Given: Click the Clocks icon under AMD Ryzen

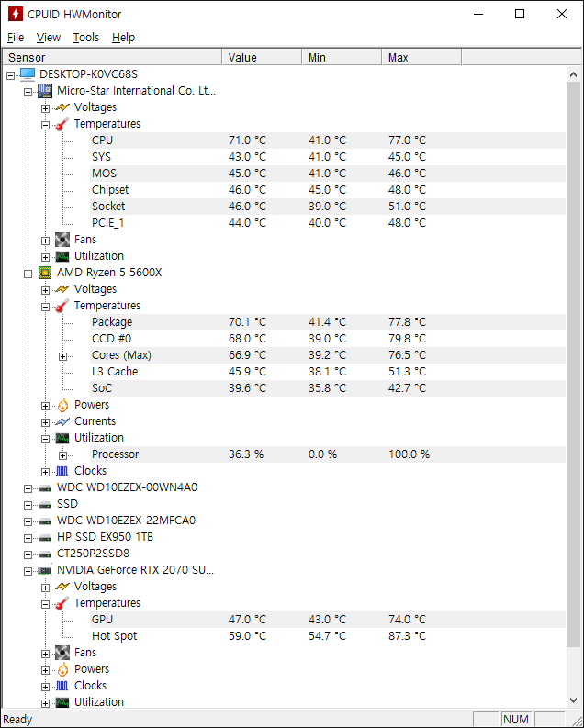Looking at the screenshot, I should 62,471.
